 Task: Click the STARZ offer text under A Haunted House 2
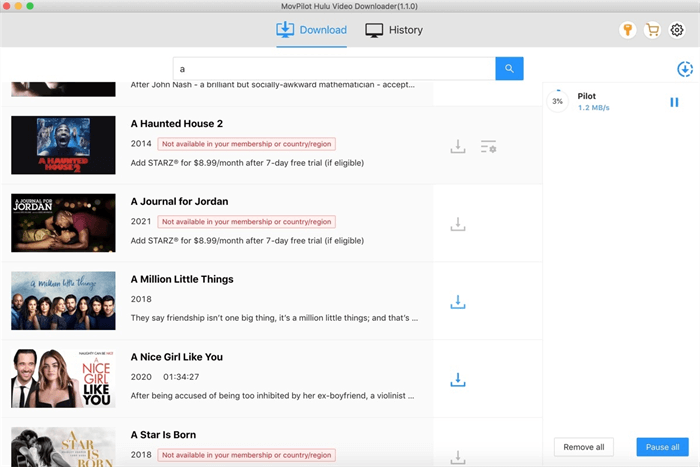point(247,163)
